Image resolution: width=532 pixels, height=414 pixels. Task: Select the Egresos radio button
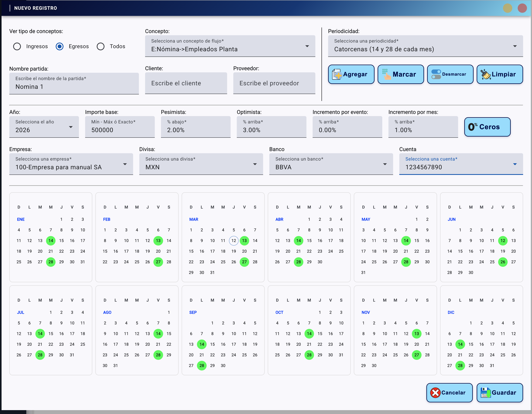59,46
